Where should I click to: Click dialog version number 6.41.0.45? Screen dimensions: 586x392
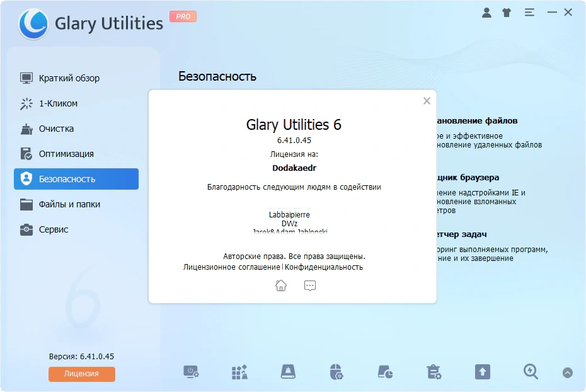coord(294,141)
